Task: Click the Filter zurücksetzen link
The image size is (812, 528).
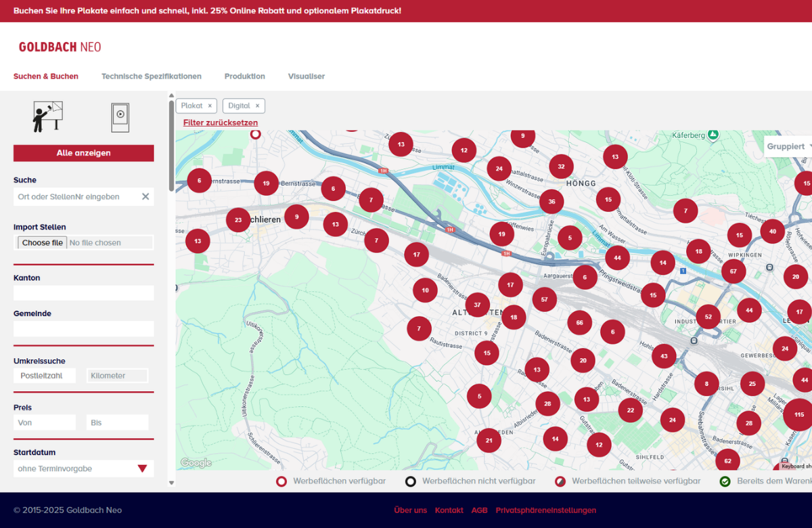Action: (x=221, y=123)
